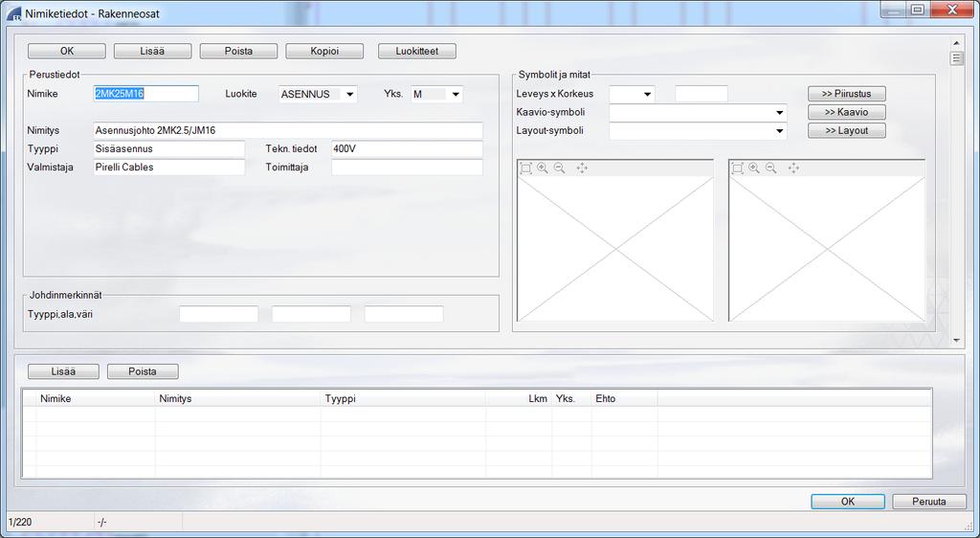
Task: Click the scroll down arrow of upper panel
Action: point(956,341)
